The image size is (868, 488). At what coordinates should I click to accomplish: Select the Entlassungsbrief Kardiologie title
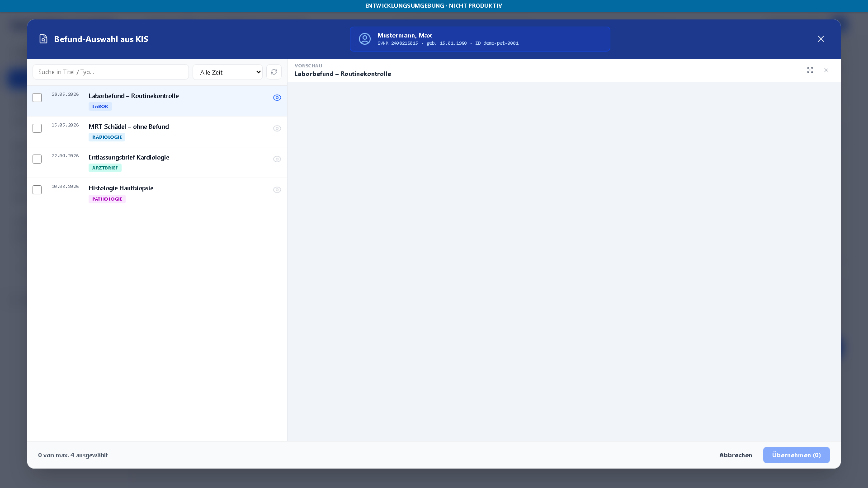pyautogui.click(x=129, y=157)
